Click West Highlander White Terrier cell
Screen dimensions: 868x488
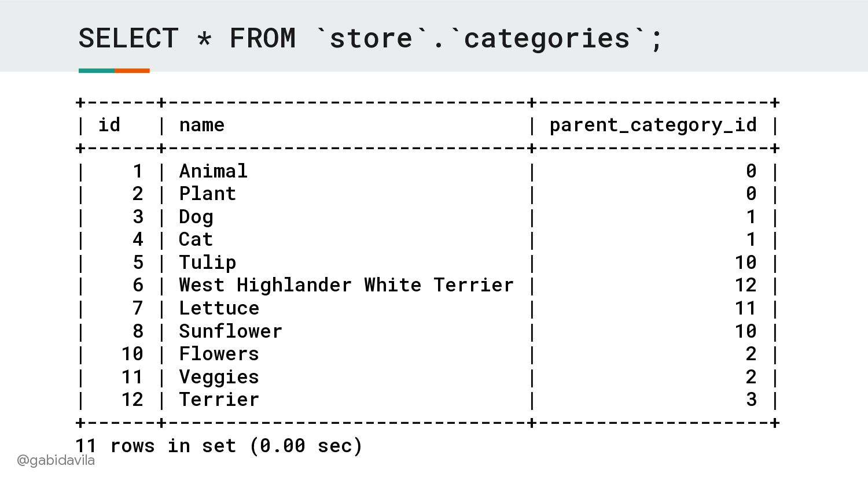tap(346, 285)
